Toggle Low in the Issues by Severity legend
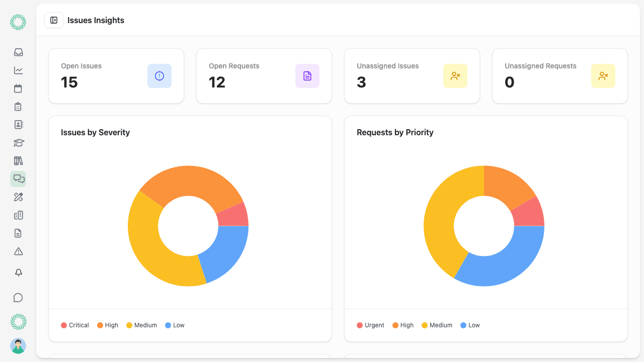This screenshot has height=362, width=644. point(175,325)
